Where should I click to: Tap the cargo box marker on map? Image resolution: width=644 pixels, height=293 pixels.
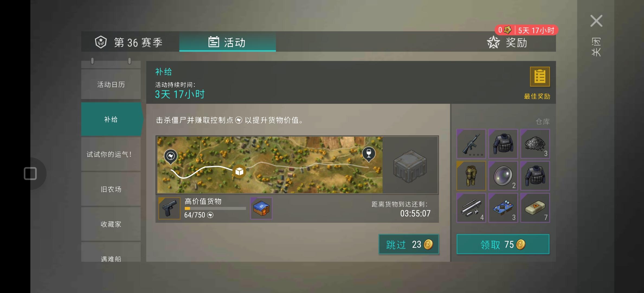[x=239, y=171]
